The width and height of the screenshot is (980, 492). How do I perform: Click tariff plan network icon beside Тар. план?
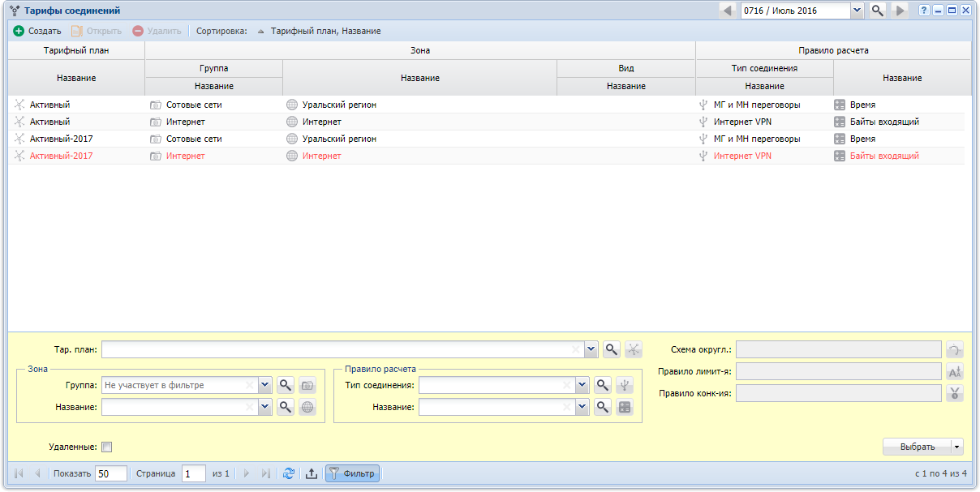tap(634, 349)
